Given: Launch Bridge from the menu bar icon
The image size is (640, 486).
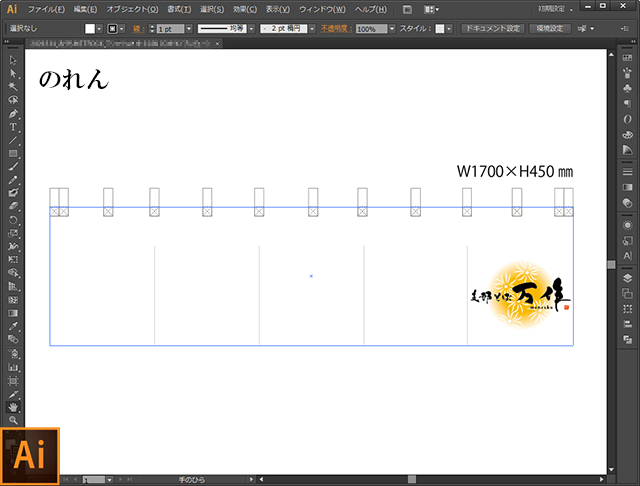Looking at the screenshot, I should [x=407, y=9].
